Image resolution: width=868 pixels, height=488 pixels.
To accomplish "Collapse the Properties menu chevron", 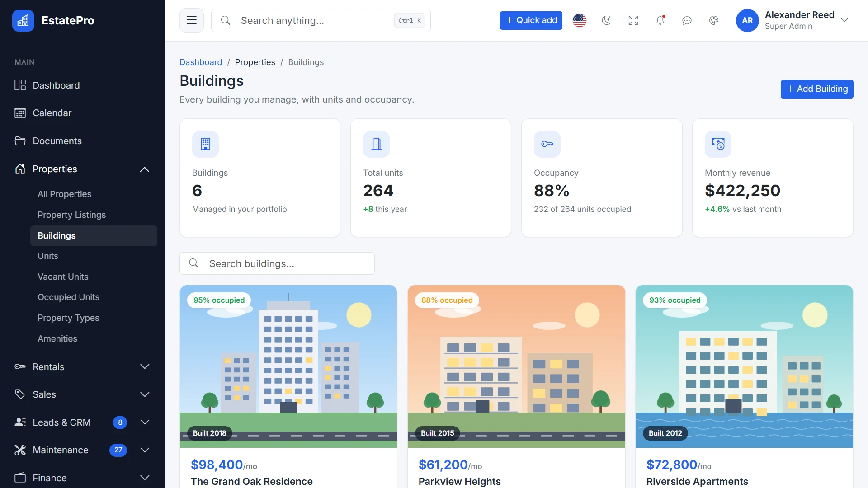I will pos(145,169).
